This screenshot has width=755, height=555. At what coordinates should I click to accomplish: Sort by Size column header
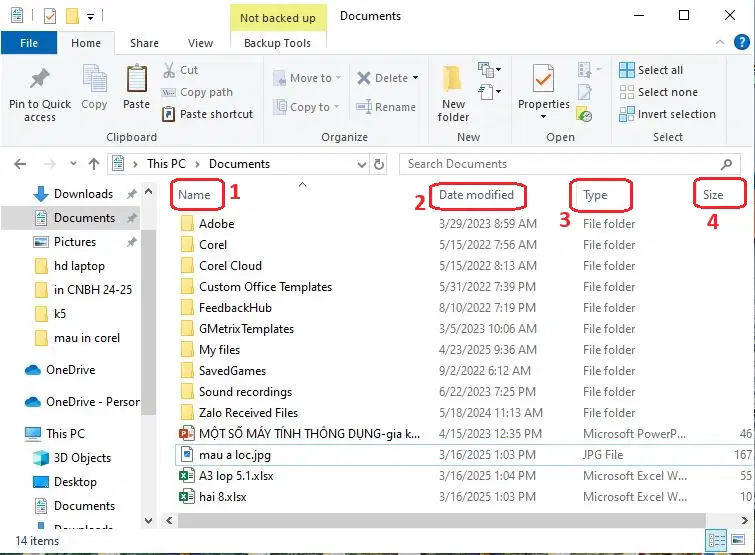(x=713, y=195)
